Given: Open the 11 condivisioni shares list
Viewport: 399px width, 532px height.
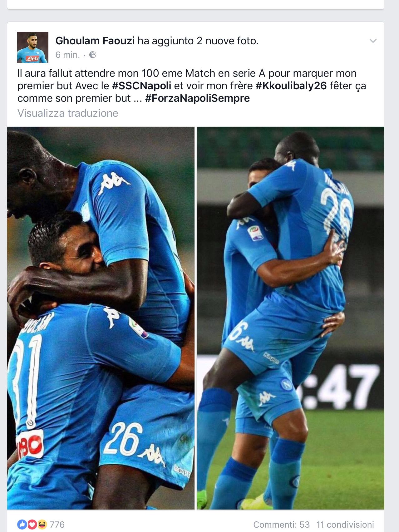Looking at the screenshot, I should [345, 525].
